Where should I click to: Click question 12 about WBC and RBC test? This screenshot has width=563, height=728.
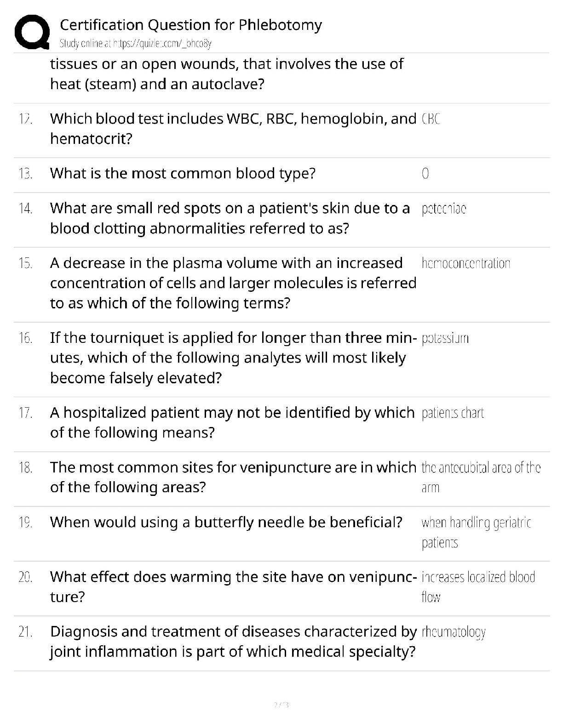[x=233, y=129]
